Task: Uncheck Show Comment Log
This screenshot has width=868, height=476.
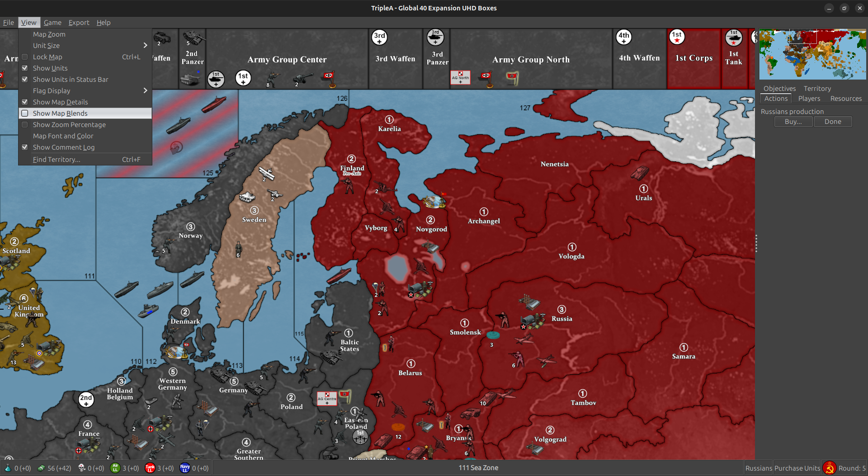Action: click(x=25, y=147)
